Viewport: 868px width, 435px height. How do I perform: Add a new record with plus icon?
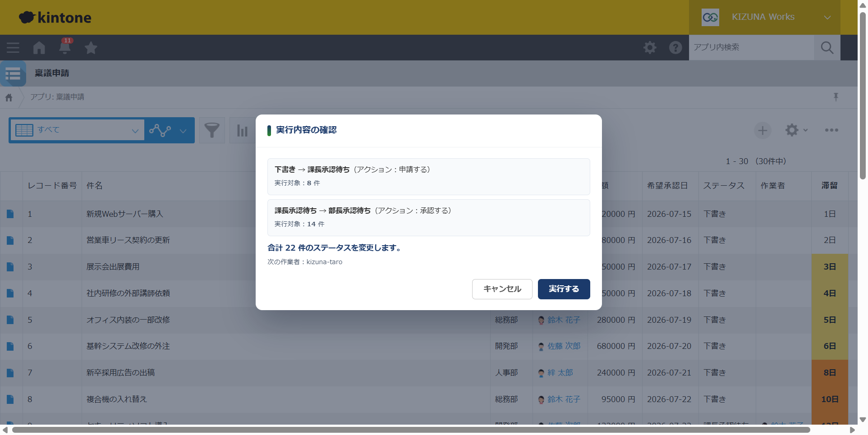[x=762, y=130]
